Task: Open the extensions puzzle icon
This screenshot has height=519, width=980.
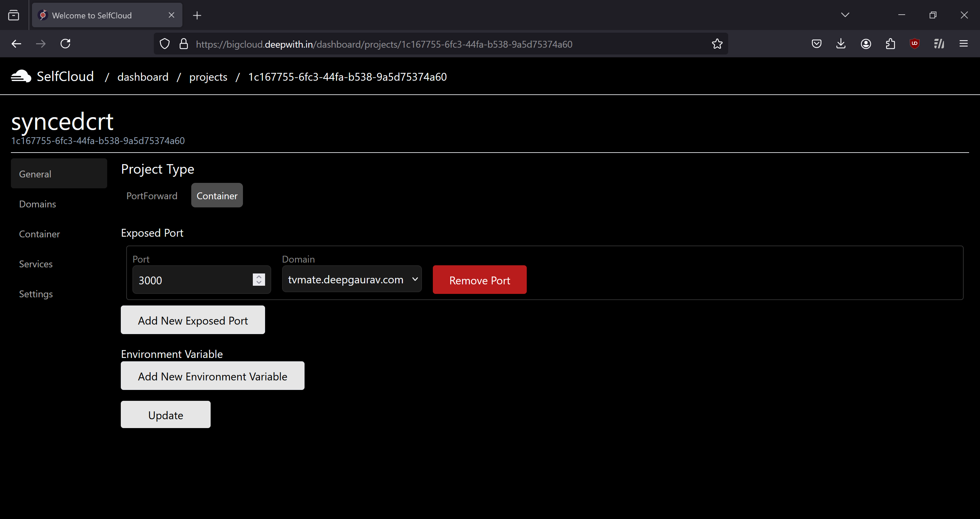Action: 890,44
